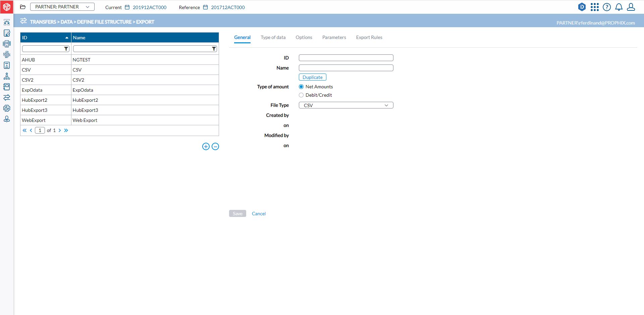Switch to the General tab
The image size is (644, 315).
click(x=242, y=38)
